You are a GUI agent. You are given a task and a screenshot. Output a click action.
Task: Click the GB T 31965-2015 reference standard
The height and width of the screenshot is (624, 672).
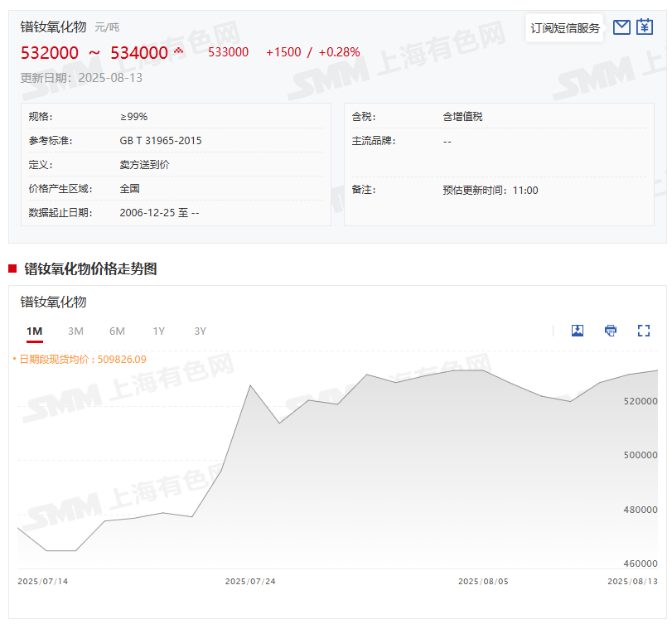click(x=161, y=141)
